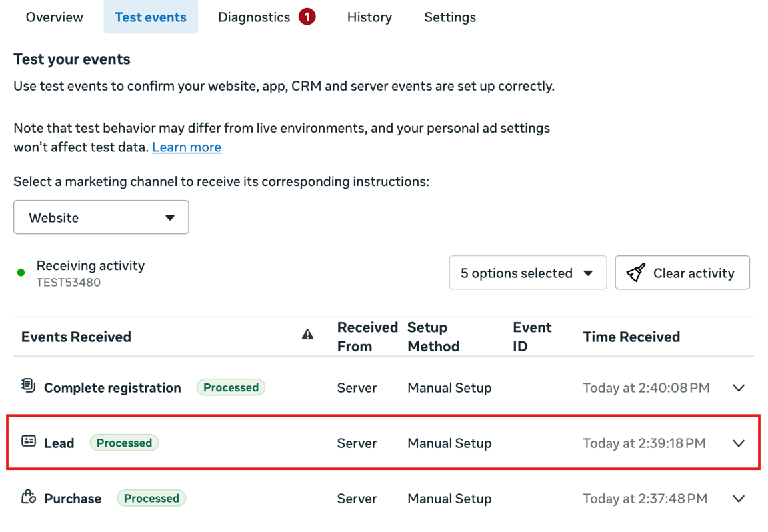Go to the History tab
This screenshot has height=532, width=768.
(x=369, y=17)
